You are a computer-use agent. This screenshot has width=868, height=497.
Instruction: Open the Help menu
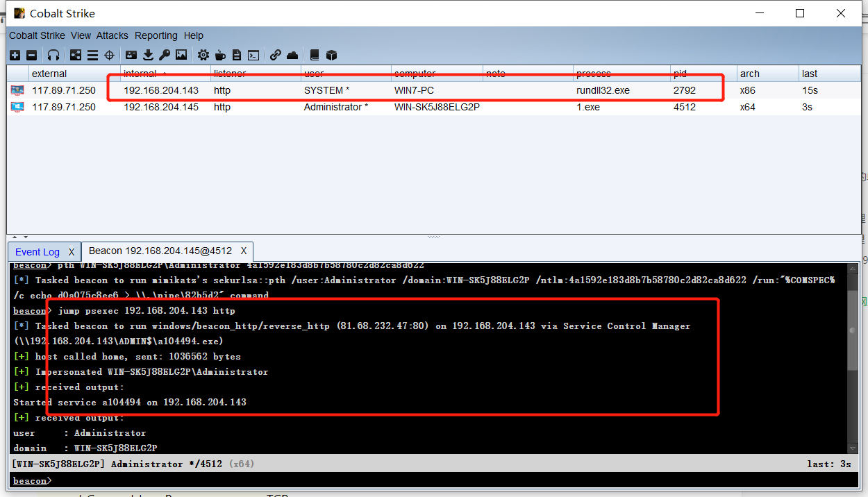pyautogui.click(x=193, y=35)
